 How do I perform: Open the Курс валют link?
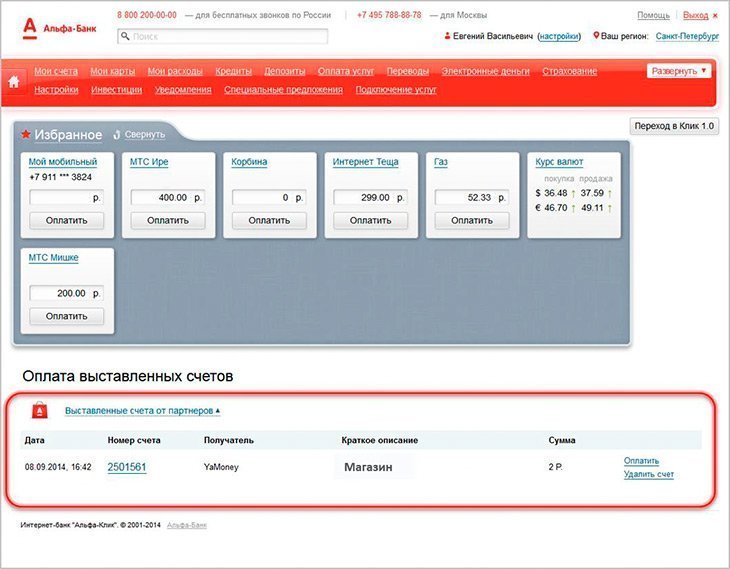559,162
